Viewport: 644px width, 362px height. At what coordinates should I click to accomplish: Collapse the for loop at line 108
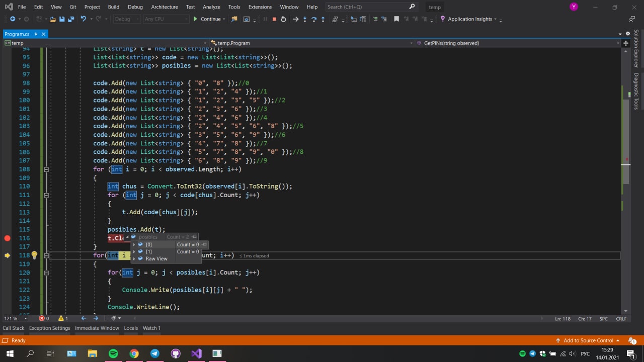(x=46, y=169)
